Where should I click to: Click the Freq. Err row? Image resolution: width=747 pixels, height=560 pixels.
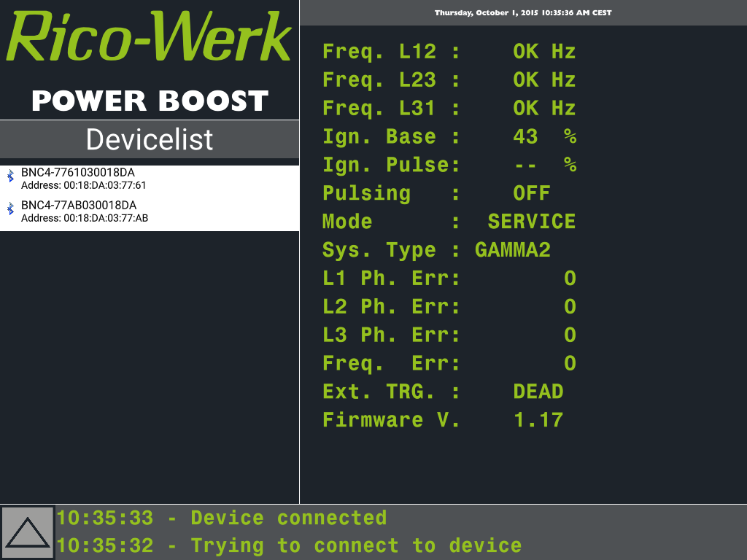(x=449, y=363)
